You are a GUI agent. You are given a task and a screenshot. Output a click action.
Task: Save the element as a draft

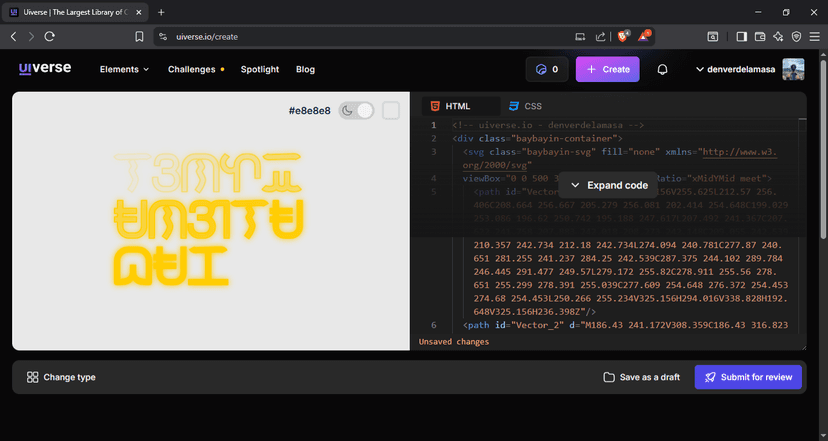pos(641,377)
